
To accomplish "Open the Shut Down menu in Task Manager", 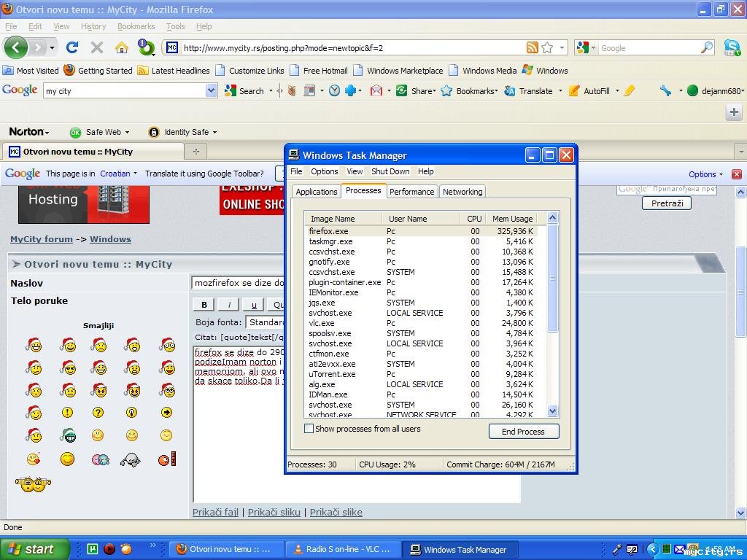I will [390, 171].
